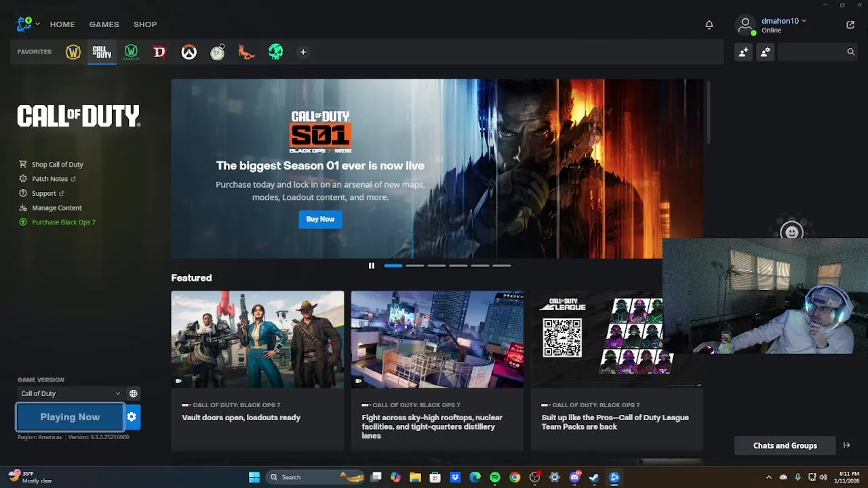Open the weather widget on the taskbar

pos(31,477)
